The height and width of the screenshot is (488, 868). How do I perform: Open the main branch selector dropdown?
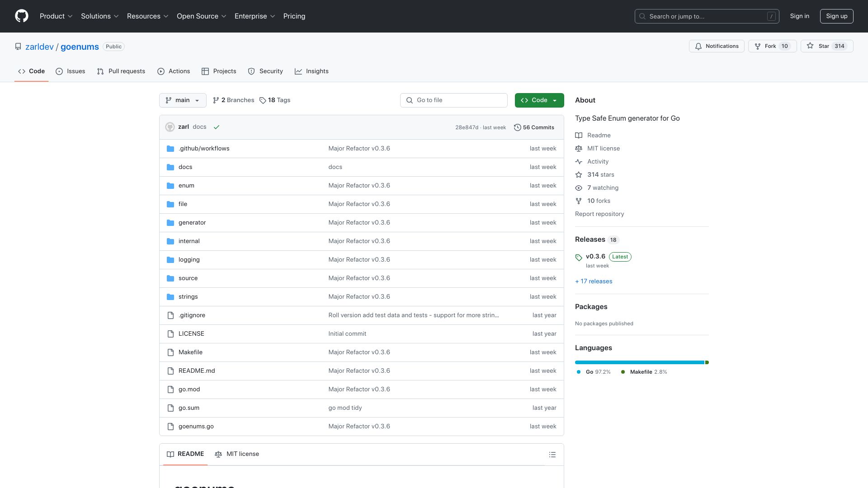[x=183, y=100]
